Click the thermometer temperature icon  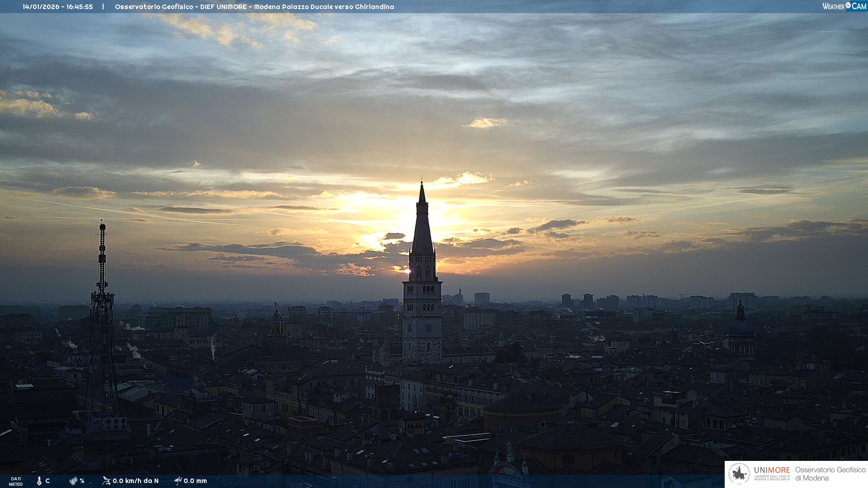tap(39, 481)
